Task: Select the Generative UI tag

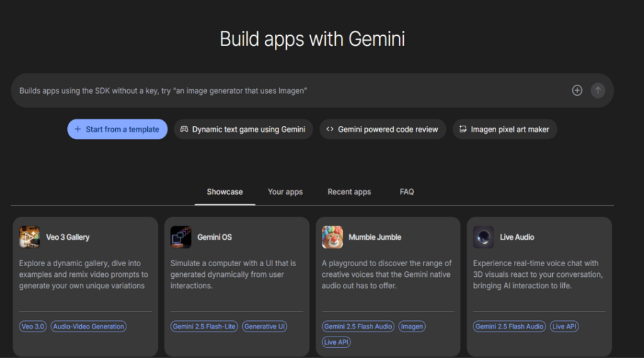Action: (x=264, y=327)
